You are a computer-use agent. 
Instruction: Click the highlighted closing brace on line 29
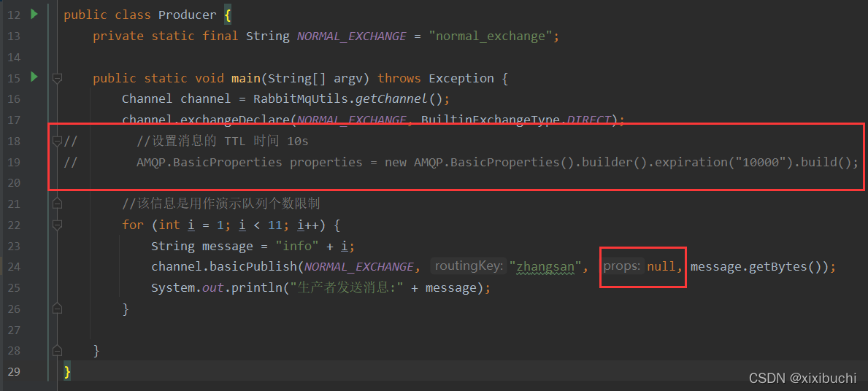click(x=67, y=371)
